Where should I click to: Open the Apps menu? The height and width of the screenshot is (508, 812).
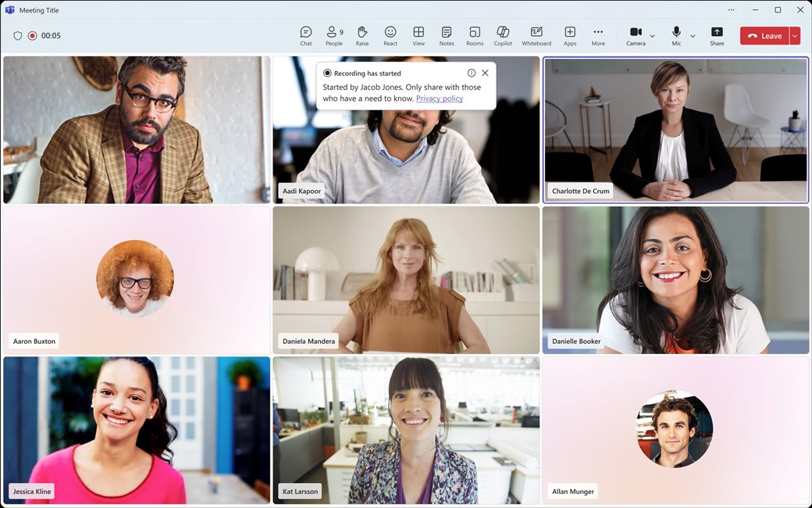tap(570, 35)
